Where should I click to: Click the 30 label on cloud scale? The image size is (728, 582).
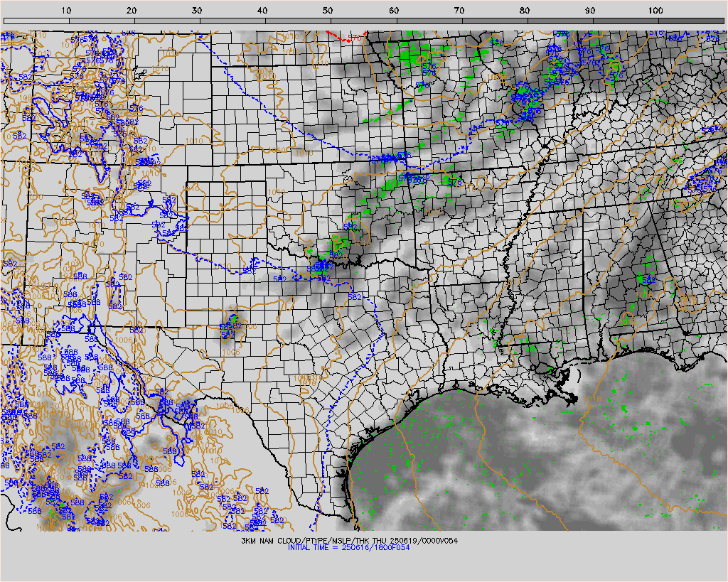(x=198, y=10)
